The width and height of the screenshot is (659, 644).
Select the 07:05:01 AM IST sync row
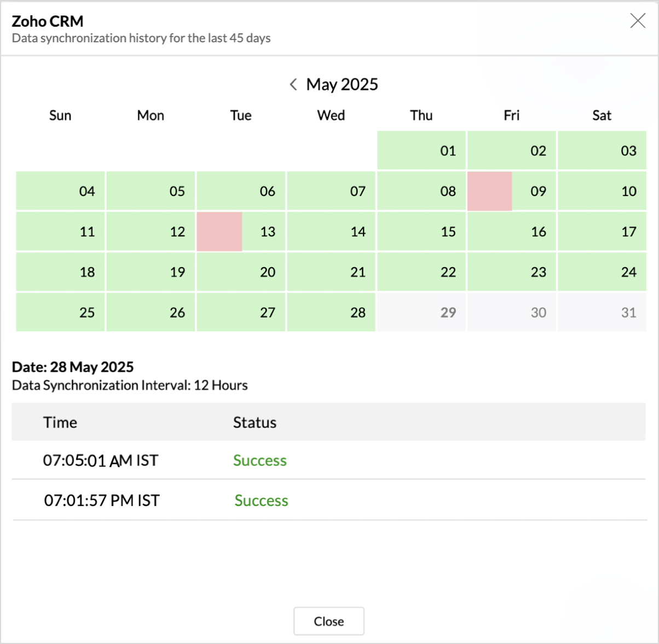[101, 461]
